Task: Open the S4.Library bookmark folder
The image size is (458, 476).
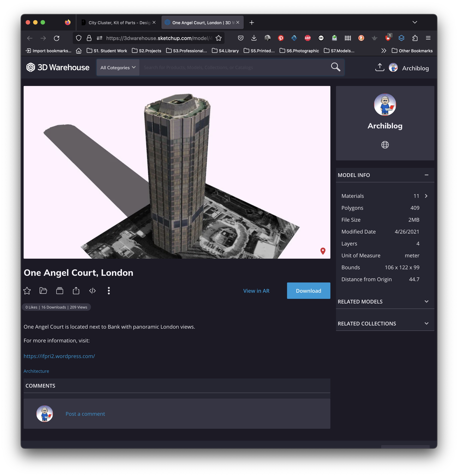Action: [225, 51]
